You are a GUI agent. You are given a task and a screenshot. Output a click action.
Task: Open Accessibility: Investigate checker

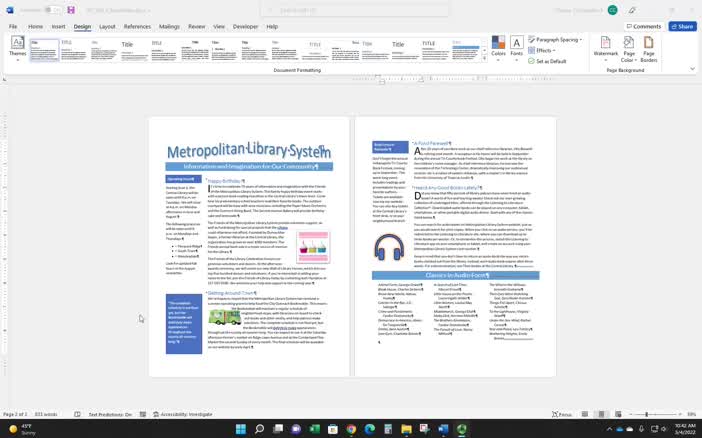coord(183,414)
